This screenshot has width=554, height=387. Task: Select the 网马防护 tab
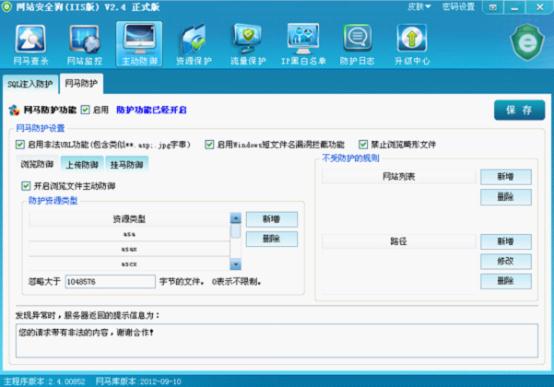81,83
